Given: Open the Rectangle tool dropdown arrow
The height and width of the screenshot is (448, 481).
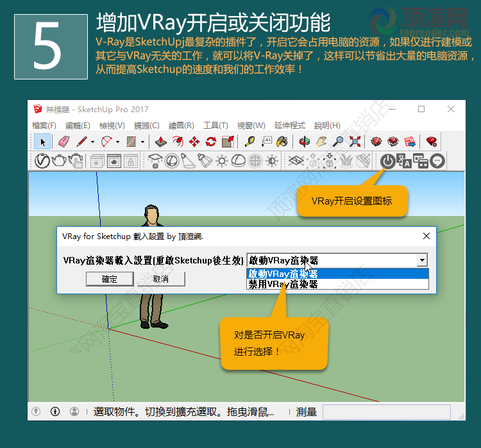Looking at the screenshot, I should pos(142,142).
